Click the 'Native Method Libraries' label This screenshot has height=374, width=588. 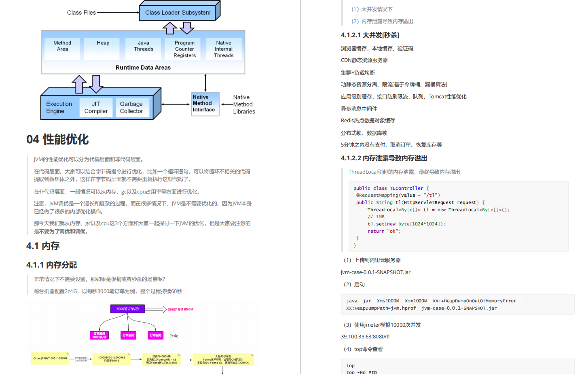[x=244, y=104]
